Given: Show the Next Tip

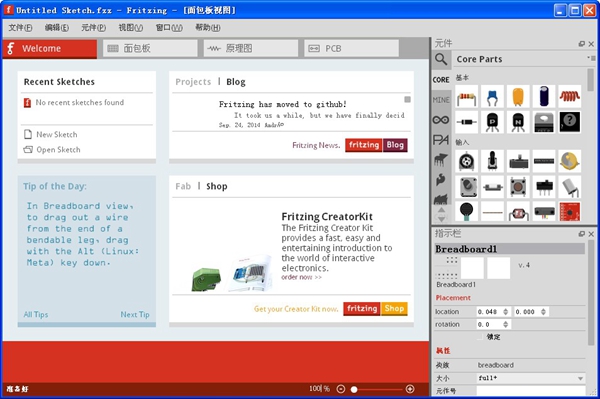Looking at the screenshot, I should [135, 314].
